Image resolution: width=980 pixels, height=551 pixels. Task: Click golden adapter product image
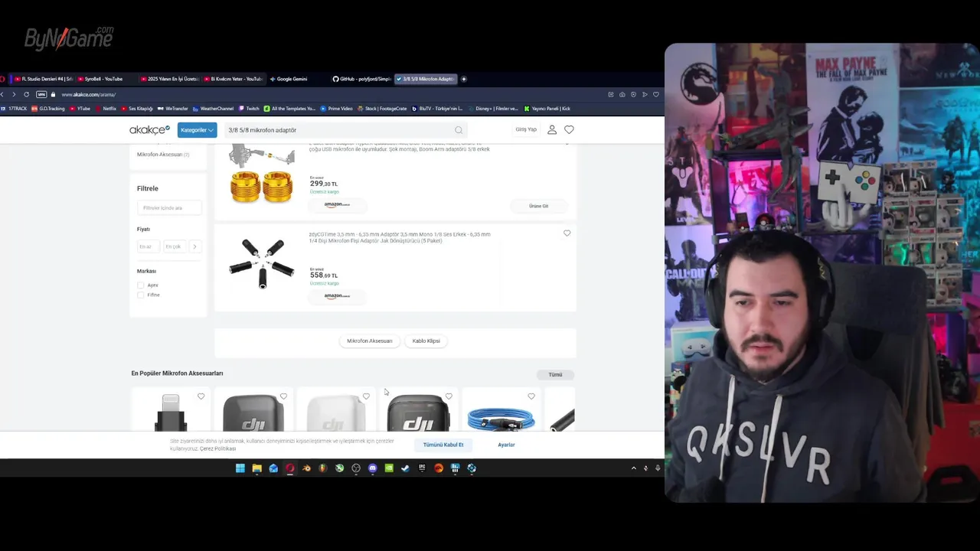coord(262,175)
